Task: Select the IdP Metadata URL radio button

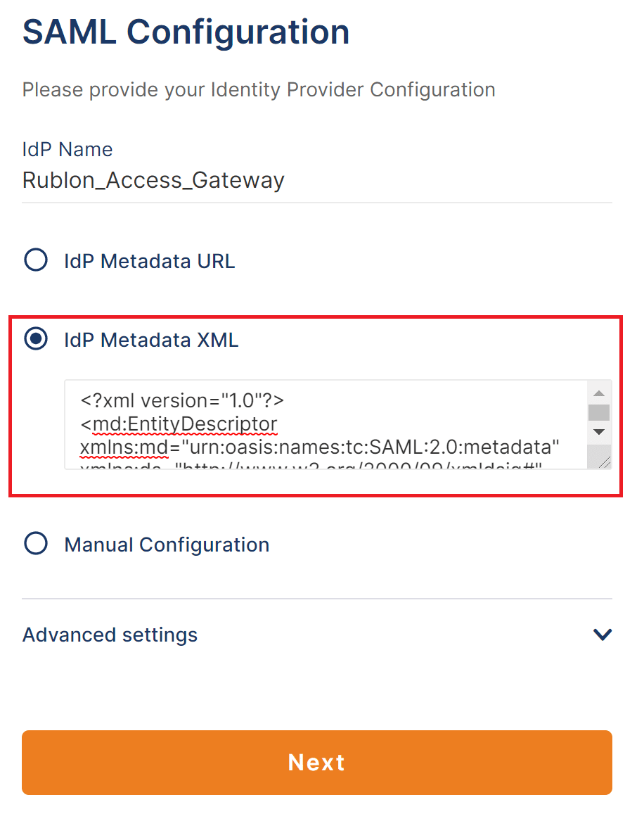Action: click(36, 261)
